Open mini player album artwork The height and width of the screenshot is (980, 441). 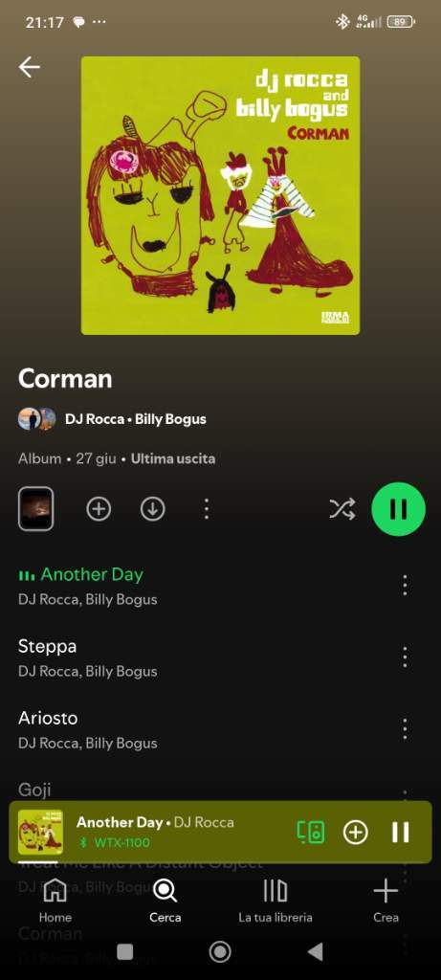click(40, 832)
